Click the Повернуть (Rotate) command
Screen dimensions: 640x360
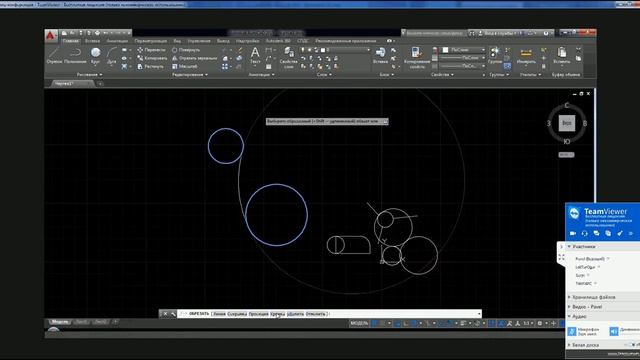tap(186, 50)
